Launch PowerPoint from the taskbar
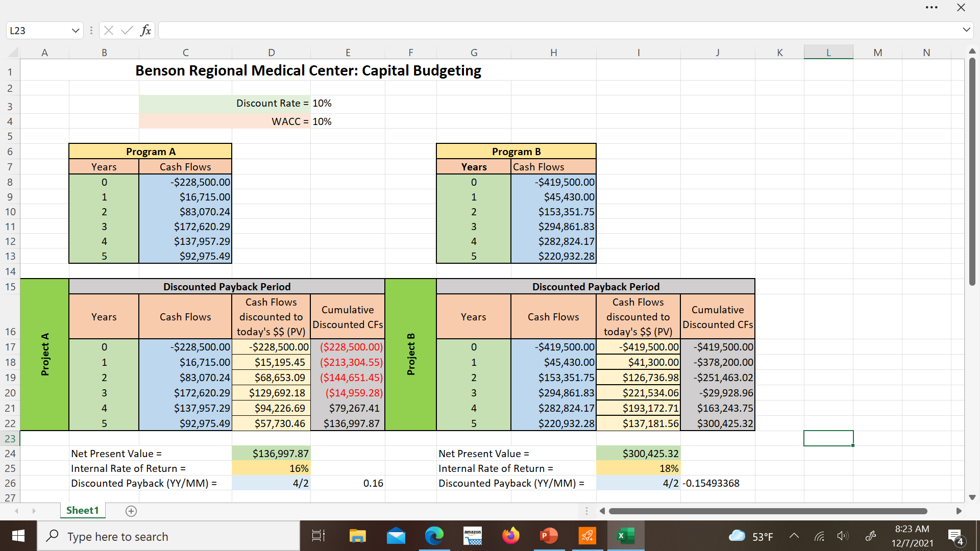980x551 pixels. pyautogui.click(x=548, y=536)
